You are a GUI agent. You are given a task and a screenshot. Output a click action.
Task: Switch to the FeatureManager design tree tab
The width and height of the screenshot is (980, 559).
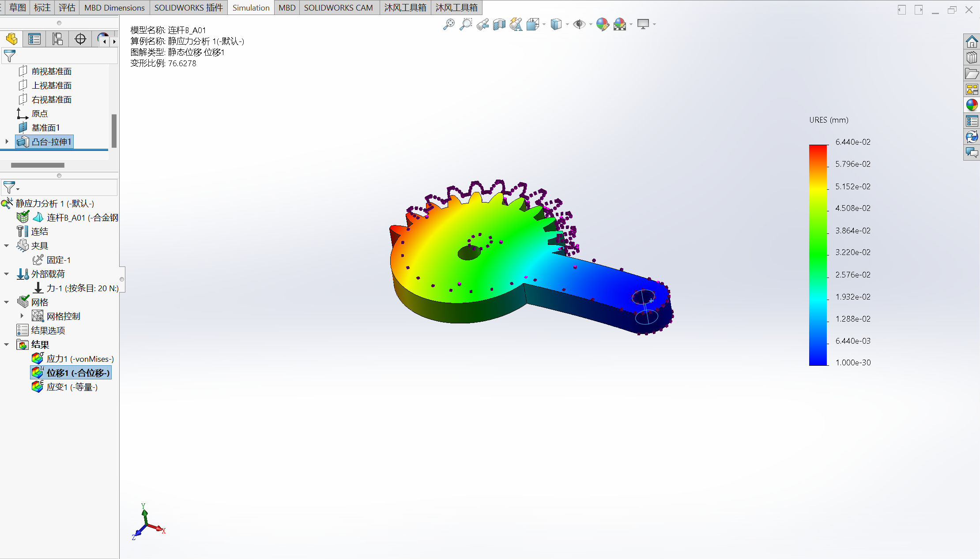click(12, 39)
